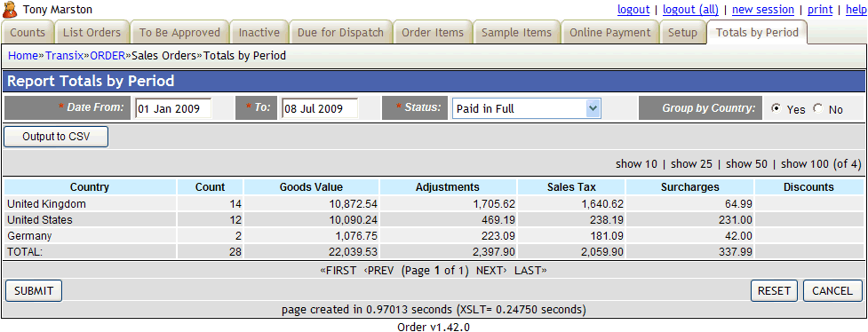
Task: Select No for Group by Country
Action: (817, 108)
